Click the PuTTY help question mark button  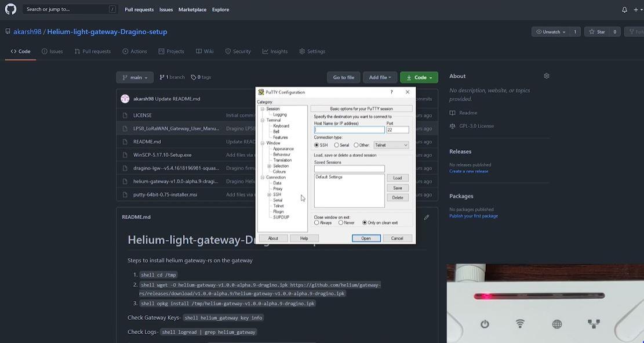point(391,92)
